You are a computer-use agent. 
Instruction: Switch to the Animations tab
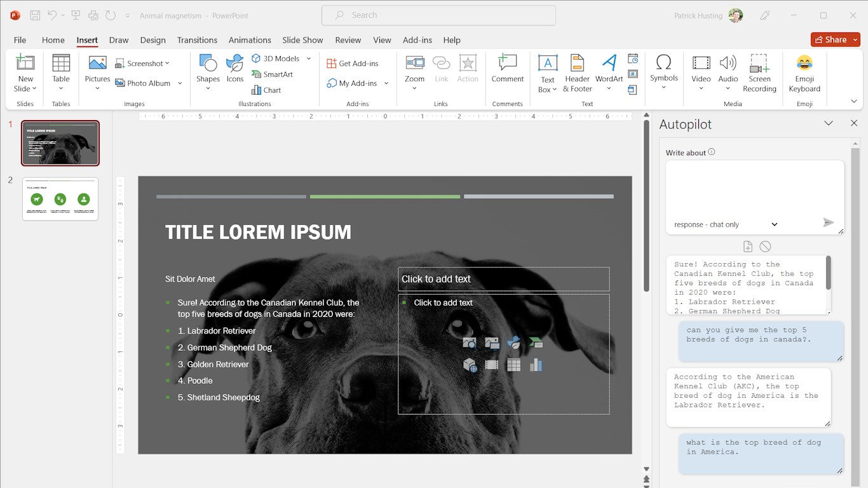click(x=250, y=39)
